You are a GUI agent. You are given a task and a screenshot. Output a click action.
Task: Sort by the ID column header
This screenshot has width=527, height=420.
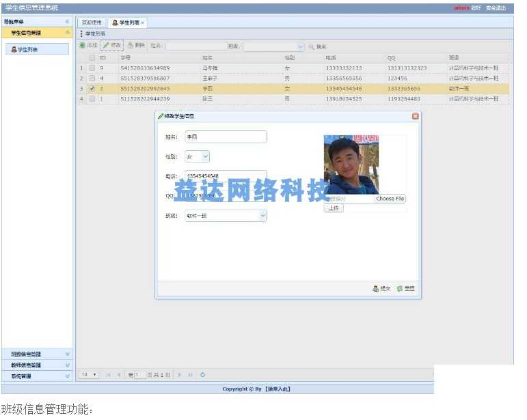pos(103,58)
